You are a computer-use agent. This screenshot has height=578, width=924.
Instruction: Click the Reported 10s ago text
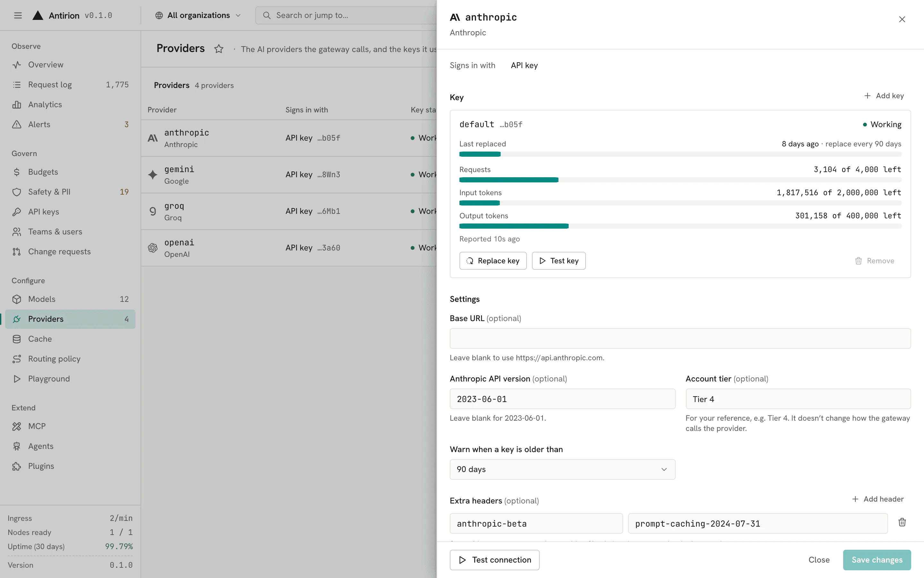click(490, 239)
